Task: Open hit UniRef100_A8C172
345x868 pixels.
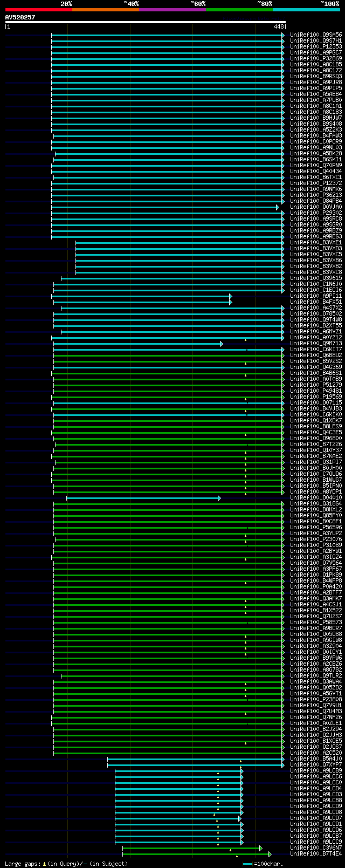Action: pos(316,70)
